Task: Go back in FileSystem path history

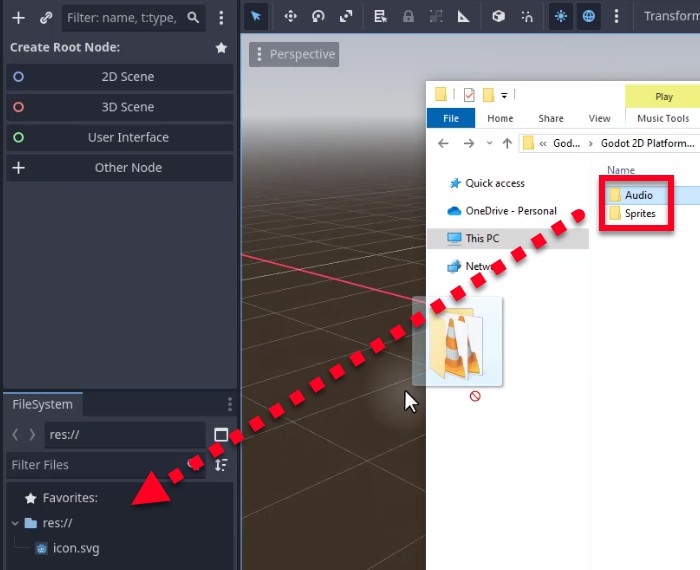Action: point(15,434)
